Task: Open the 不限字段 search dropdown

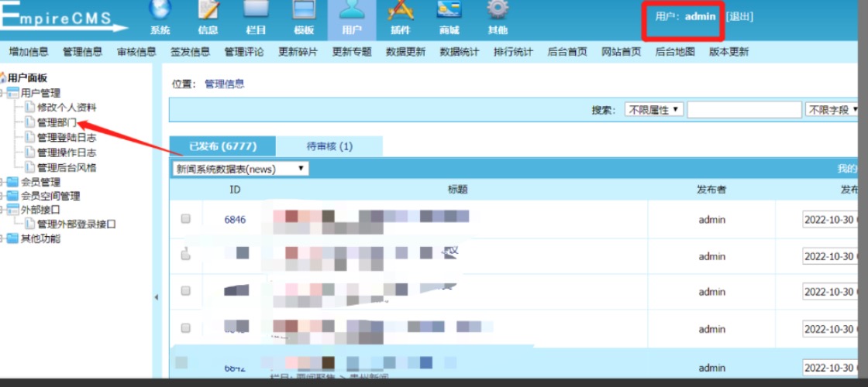Action: (x=833, y=109)
